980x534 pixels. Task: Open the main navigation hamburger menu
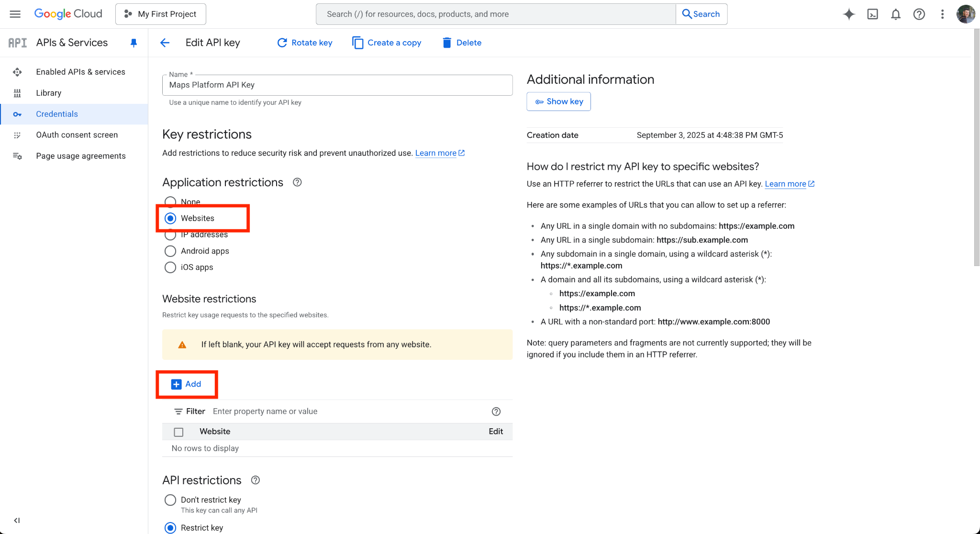click(x=15, y=14)
